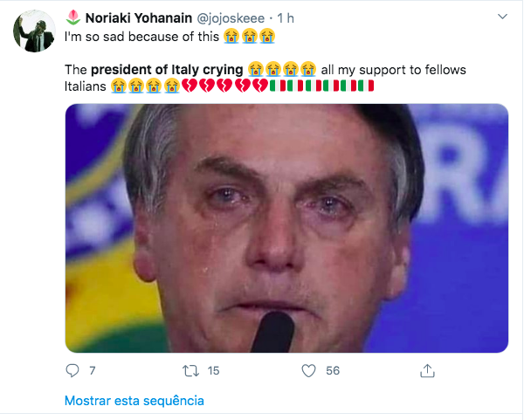Open the attached photo of crying man
524x420 pixels.
(286, 228)
